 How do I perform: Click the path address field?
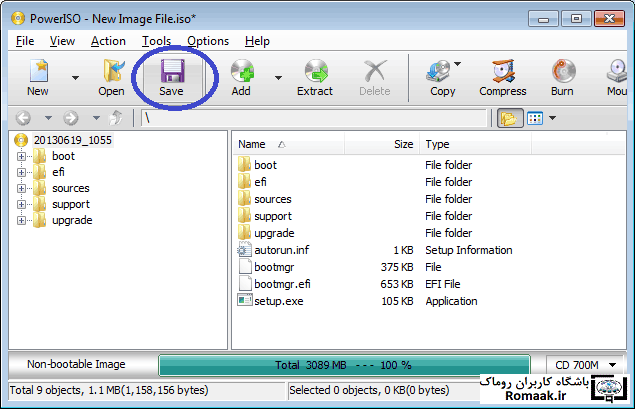point(314,118)
